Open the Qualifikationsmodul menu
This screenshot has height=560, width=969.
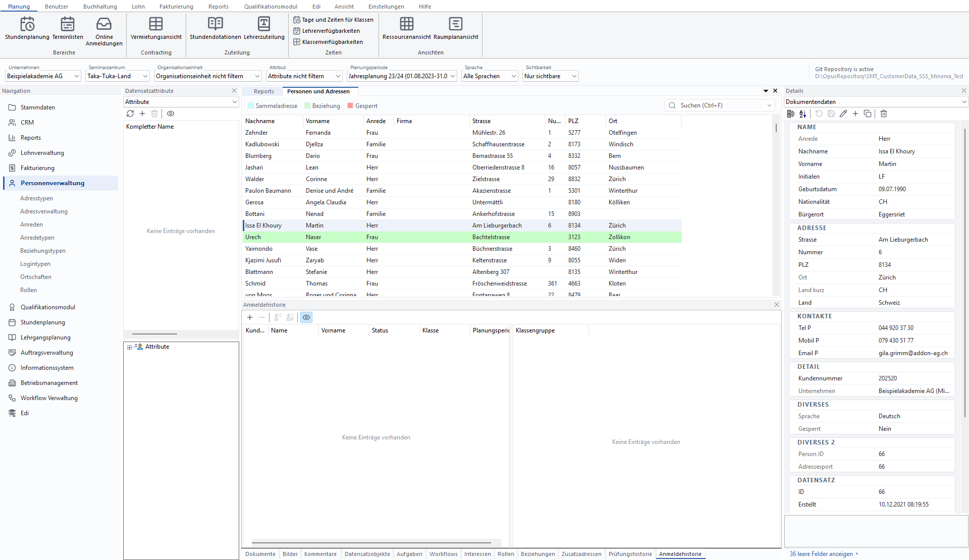[271, 7]
